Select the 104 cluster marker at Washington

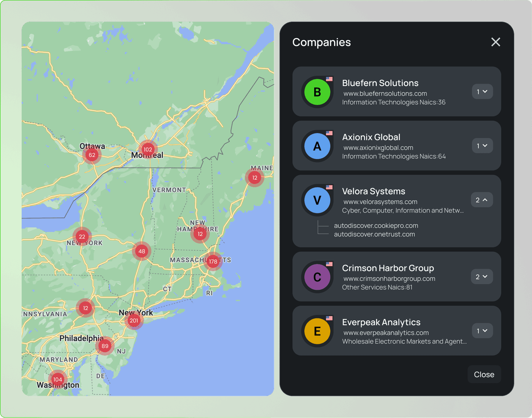(58, 379)
